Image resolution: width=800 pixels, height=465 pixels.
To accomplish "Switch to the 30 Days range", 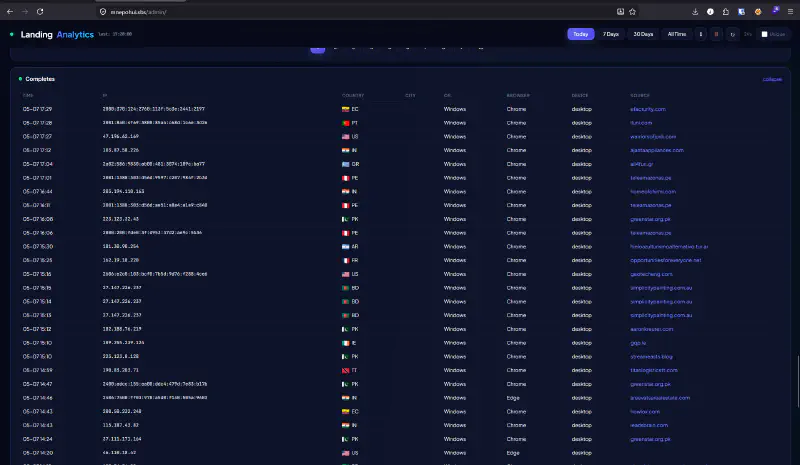I will tap(643, 34).
